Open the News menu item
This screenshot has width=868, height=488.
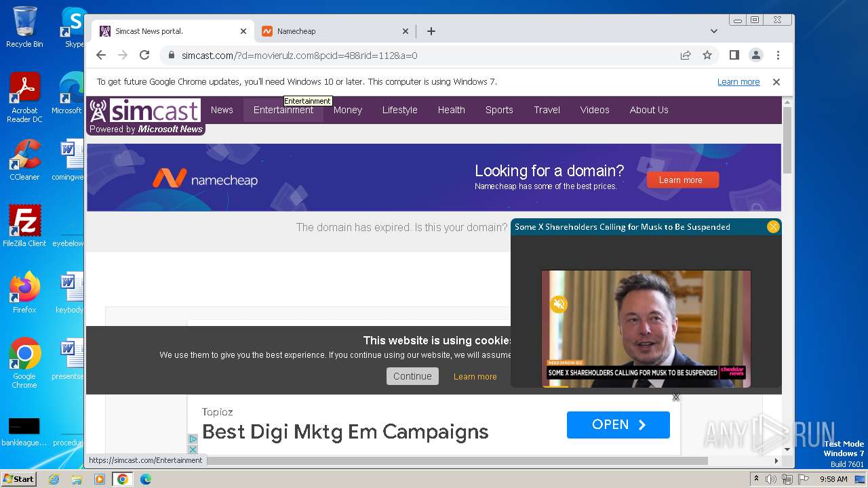pyautogui.click(x=222, y=110)
